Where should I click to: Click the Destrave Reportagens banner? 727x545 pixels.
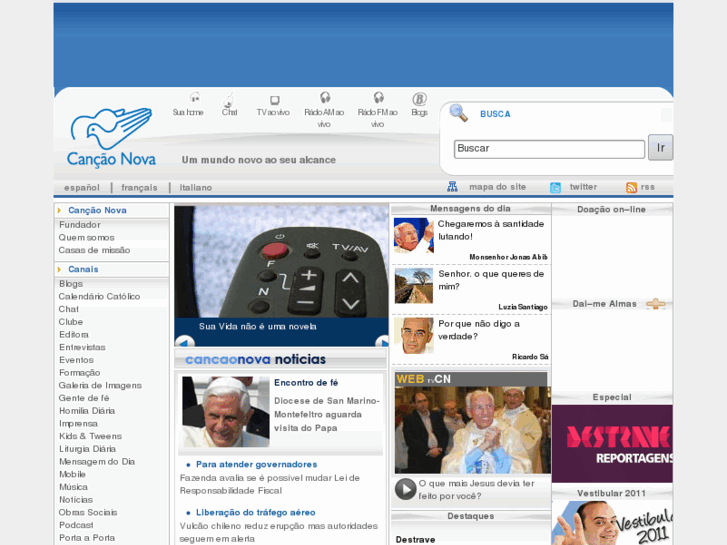(612, 444)
